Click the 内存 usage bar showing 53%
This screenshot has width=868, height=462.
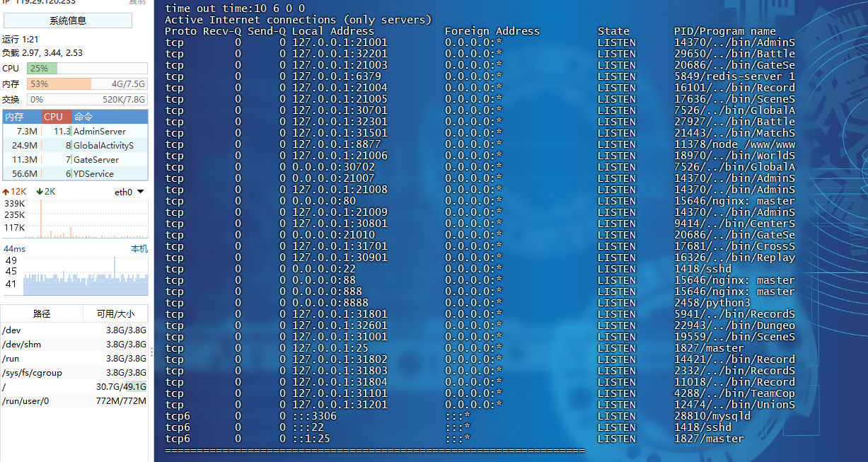tap(87, 84)
